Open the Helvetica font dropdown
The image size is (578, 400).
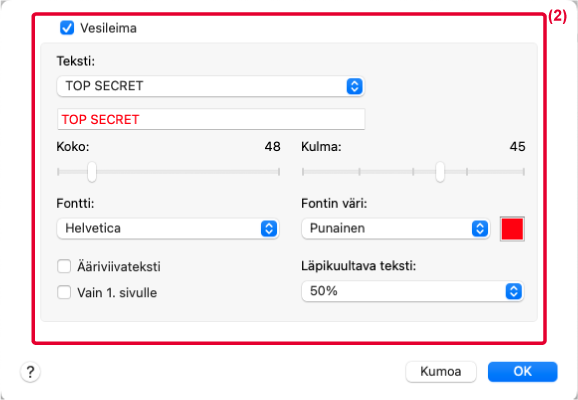(x=168, y=228)
